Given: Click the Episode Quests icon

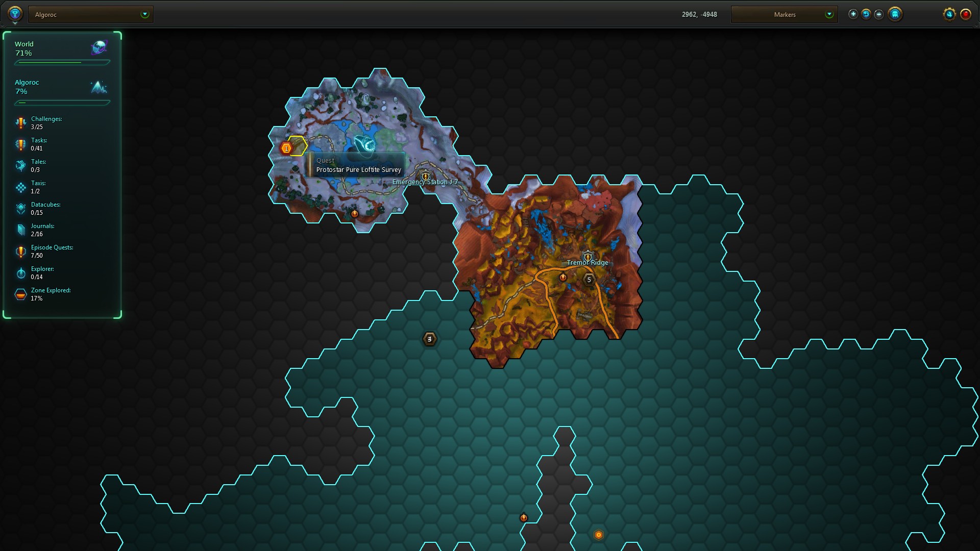Looking at the screenshot, I should [20, 252].
